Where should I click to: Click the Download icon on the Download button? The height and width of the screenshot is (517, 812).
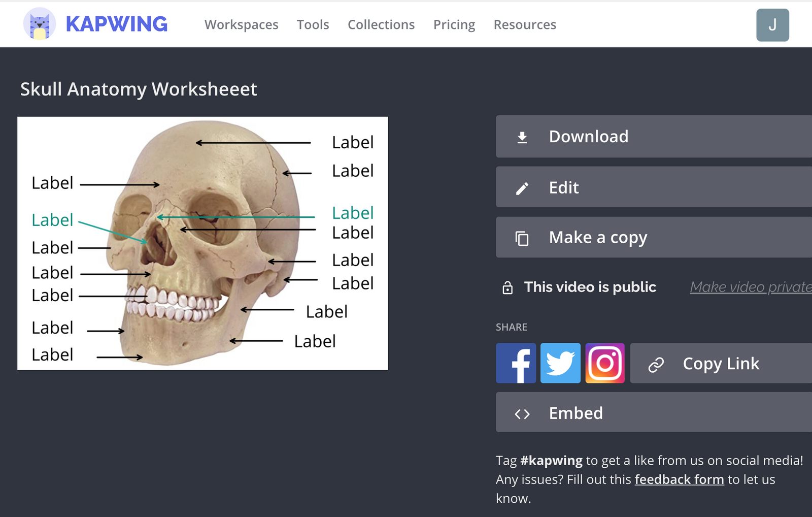(522, 137)
